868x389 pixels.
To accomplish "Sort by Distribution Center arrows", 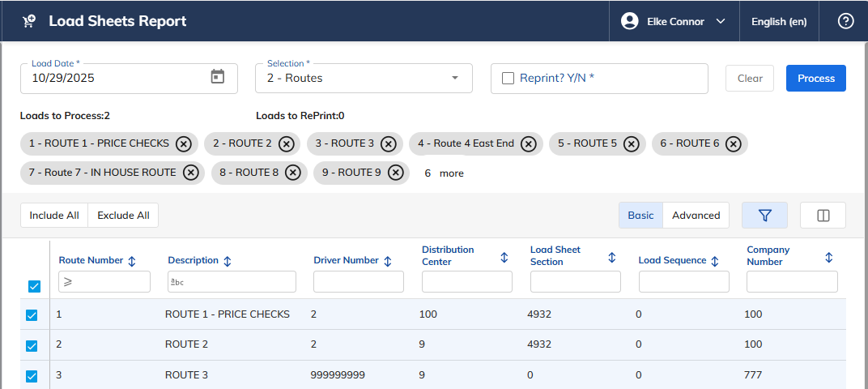I will pyautogui.click(x=504, y=257).
